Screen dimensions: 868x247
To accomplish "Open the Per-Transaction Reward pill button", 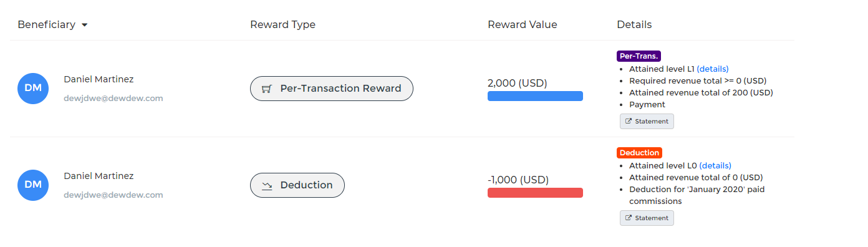I will tap(332, 89).
